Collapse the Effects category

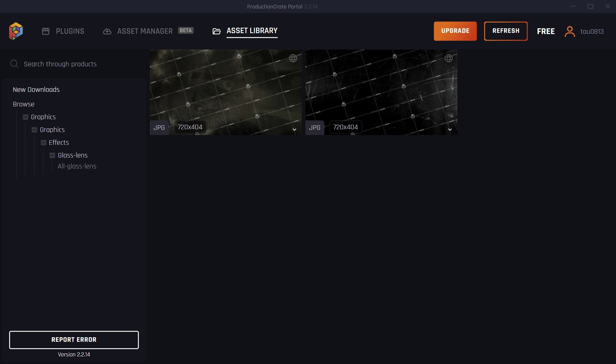43,142
